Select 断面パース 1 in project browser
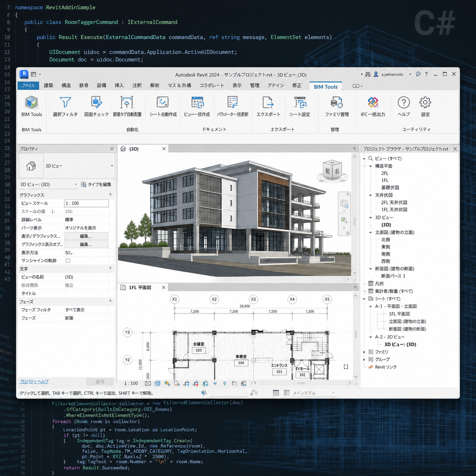The image size is (476, 476). tap(393, 276)
